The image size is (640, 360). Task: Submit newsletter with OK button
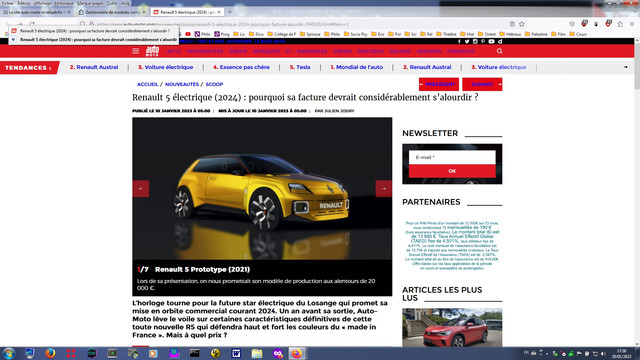(x=452, y=171)
